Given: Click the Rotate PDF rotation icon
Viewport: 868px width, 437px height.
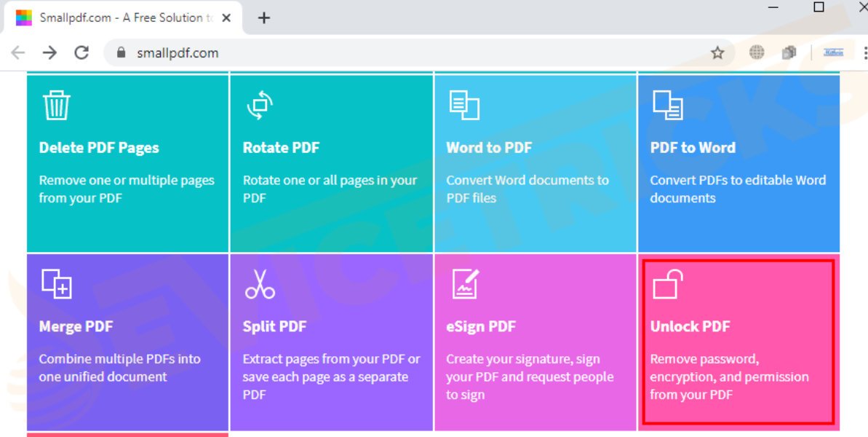Looking at the screenshot, I should coord(260,105).
